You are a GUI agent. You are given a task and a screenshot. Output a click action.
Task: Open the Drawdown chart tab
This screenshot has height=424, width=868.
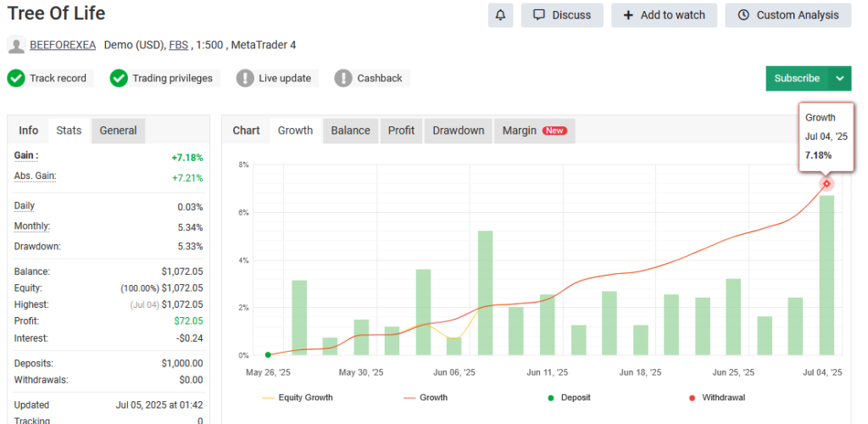click(458, 131)
